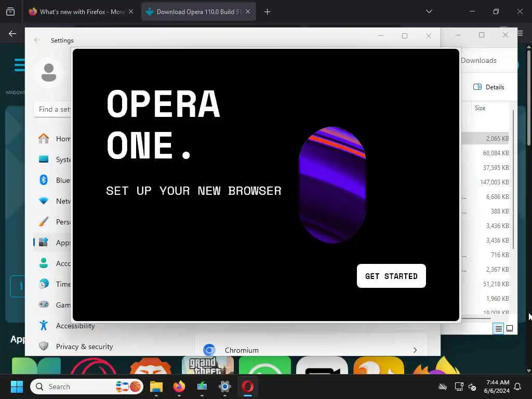Image resolution: width=532 pixels, height=399 pixels.
Task: Open the Accounts icon in Settings
Action: pos(44,263)
